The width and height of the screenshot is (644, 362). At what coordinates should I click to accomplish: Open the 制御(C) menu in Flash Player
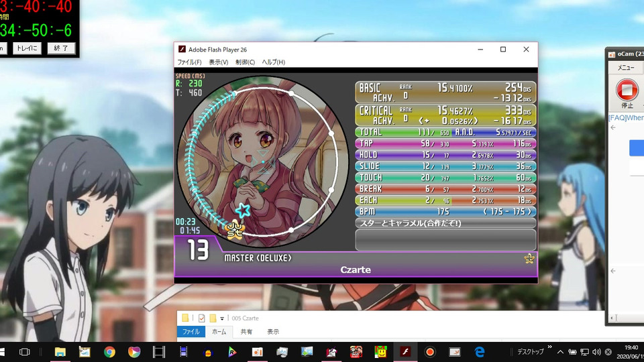tap(246, 62)
